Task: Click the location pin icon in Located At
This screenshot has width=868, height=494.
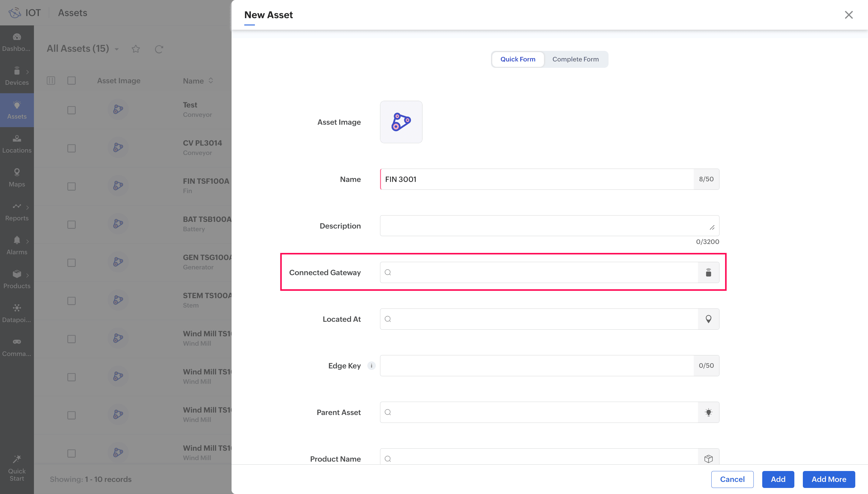Action: 708,319
